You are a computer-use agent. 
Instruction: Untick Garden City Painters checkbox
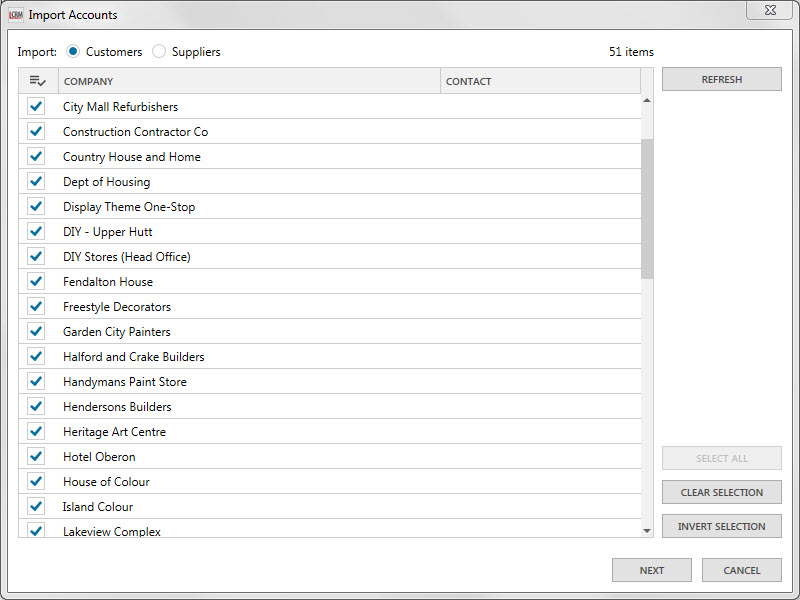coord(37,331)
